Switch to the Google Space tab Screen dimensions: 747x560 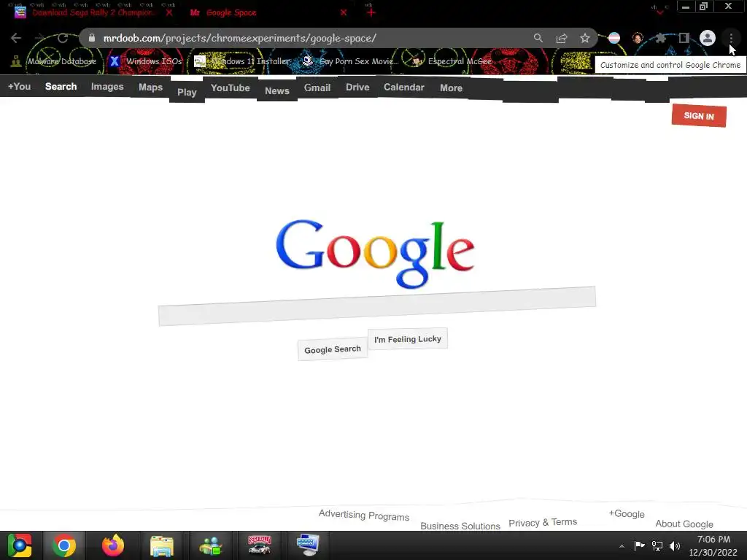pos(231,12)
